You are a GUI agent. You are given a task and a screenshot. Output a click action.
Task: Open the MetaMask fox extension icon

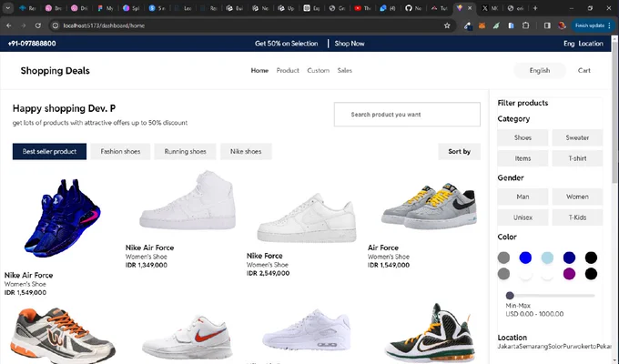(x=482, y=25)
